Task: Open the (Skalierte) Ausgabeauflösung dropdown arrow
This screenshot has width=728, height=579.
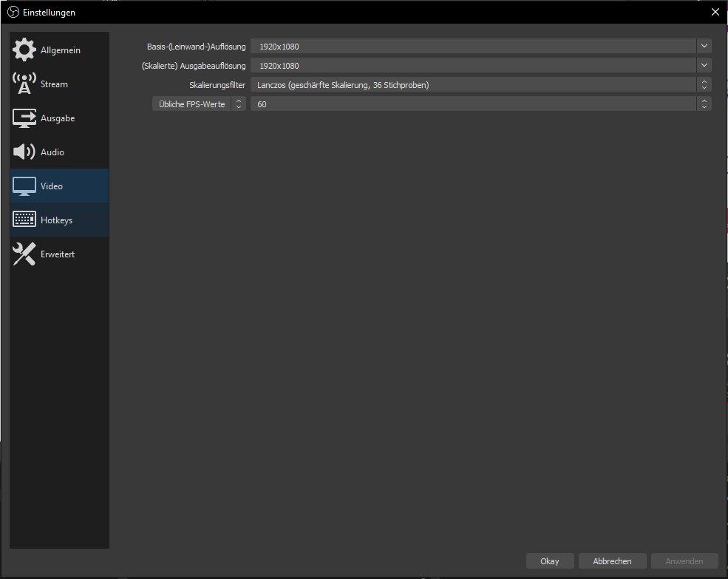Action: click(x=704, y=66)
